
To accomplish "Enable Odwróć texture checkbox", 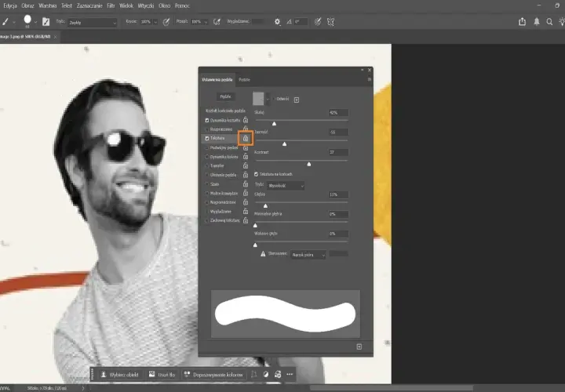I will 274,99.
